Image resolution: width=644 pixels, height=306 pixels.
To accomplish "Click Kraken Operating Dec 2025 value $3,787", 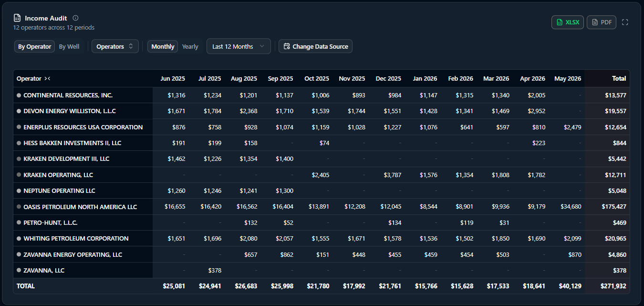I will [x=393, y=175].
